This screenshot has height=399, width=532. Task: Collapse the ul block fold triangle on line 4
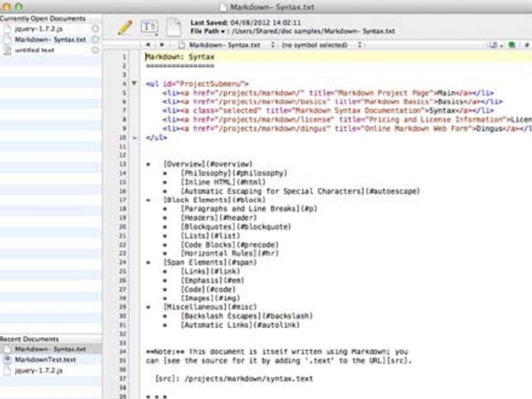pyautogui.click(x=134, y=83)
